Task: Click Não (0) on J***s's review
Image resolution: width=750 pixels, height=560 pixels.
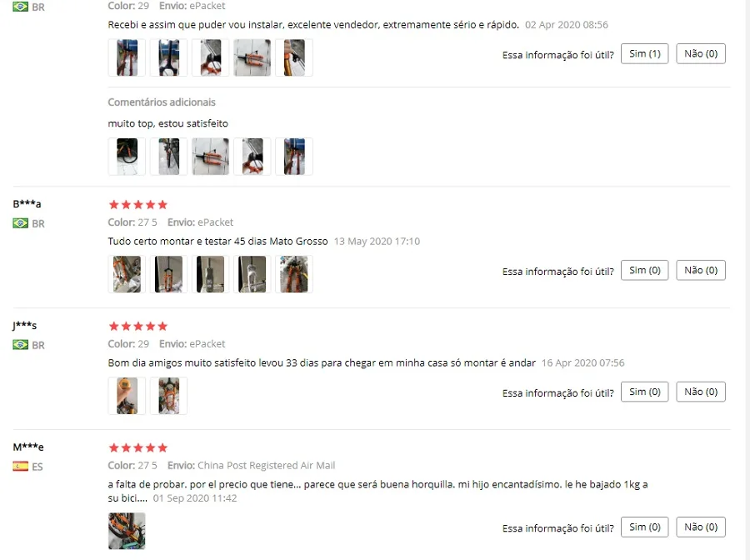Action: tap(700, 392)
